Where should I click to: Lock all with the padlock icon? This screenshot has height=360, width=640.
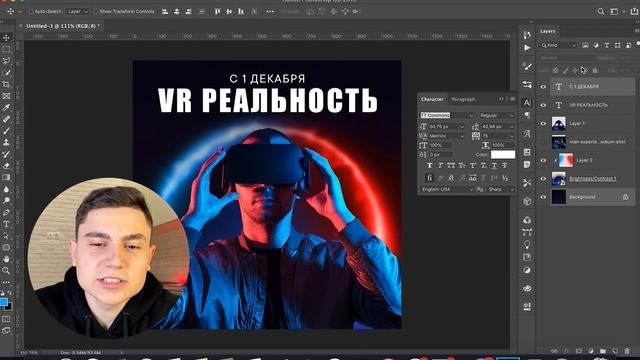tap(595, 71)
